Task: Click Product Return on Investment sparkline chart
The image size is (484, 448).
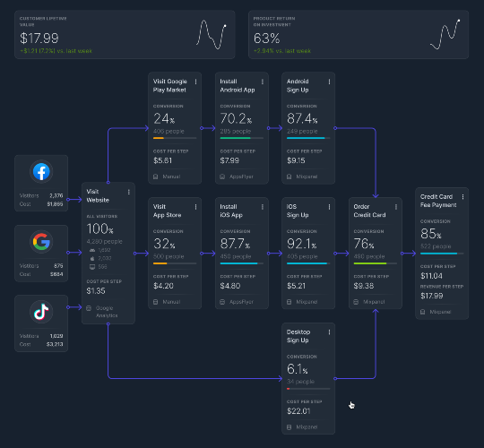Action: click(x=445, y=35)
